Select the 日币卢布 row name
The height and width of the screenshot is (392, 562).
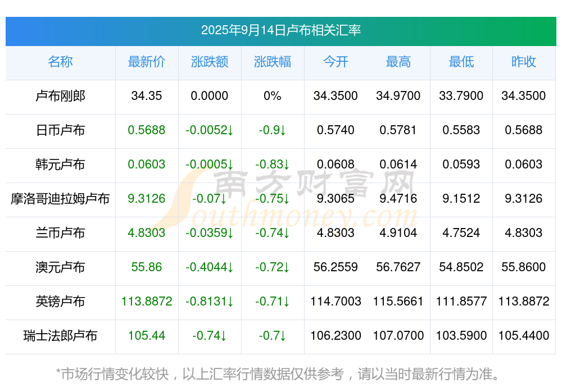click(x=60, y=130)
